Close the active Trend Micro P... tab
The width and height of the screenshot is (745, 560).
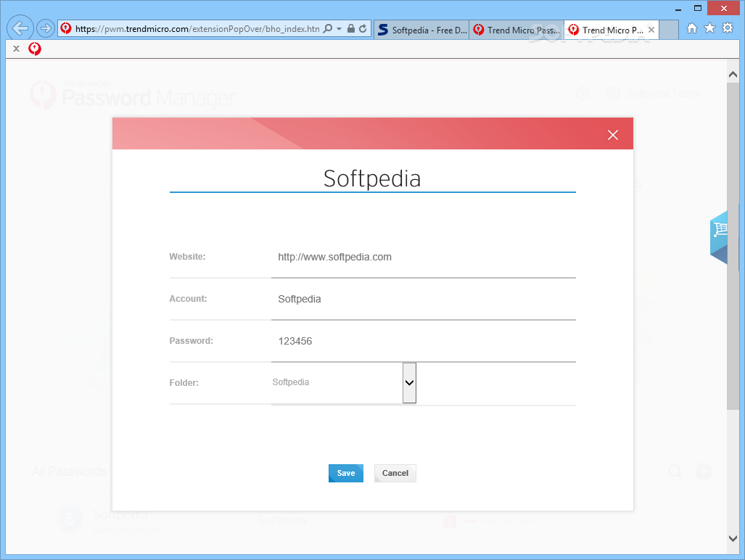click(651, 30)
